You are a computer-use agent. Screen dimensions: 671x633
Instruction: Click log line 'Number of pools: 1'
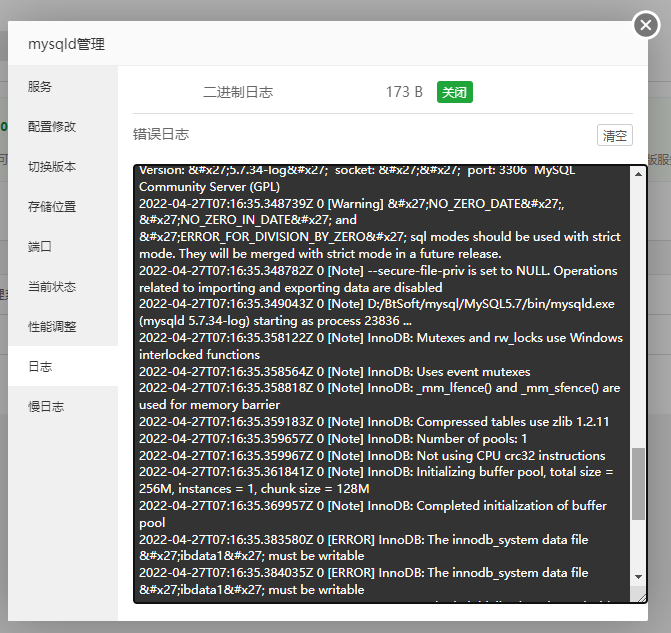tap(333, 439)
